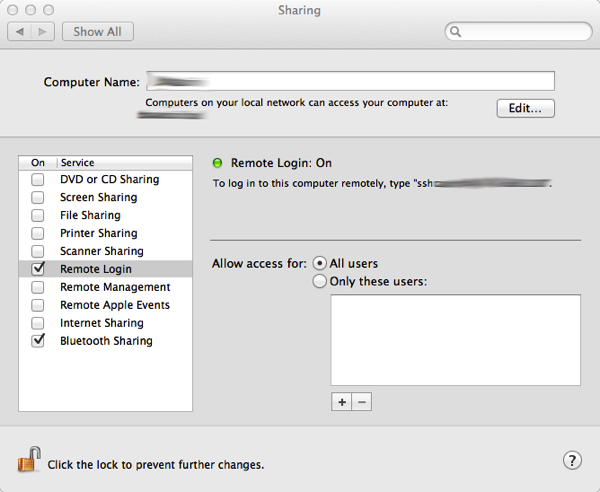Enable DVD or CD Sharing checkbox

pos(38,179)
